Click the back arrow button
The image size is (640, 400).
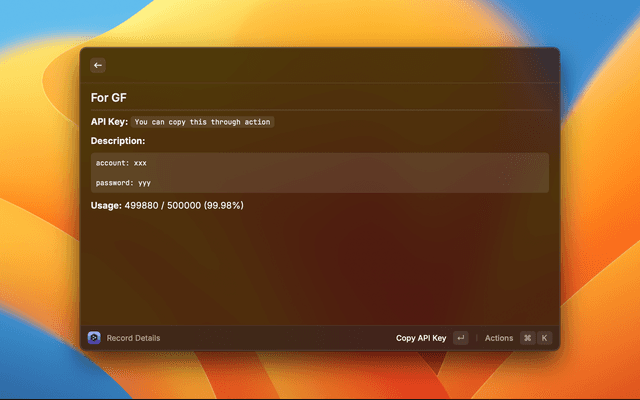point(98,65)
